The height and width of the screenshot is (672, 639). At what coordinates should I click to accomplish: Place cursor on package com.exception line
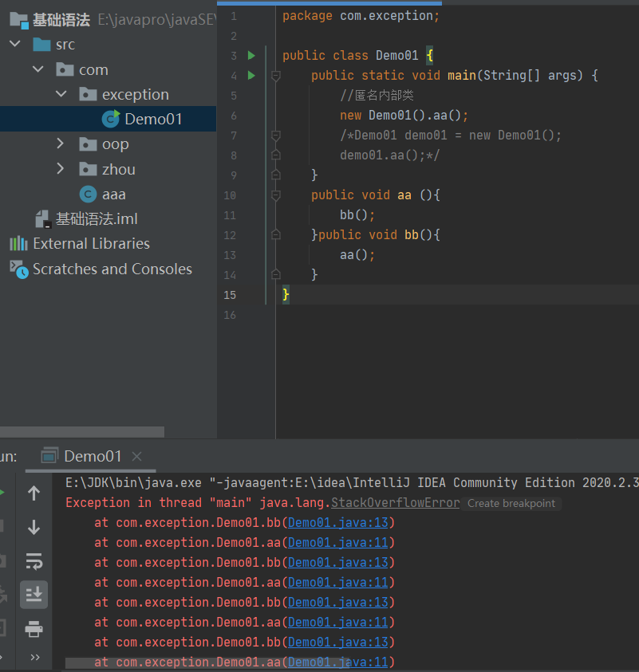[361, 16]
